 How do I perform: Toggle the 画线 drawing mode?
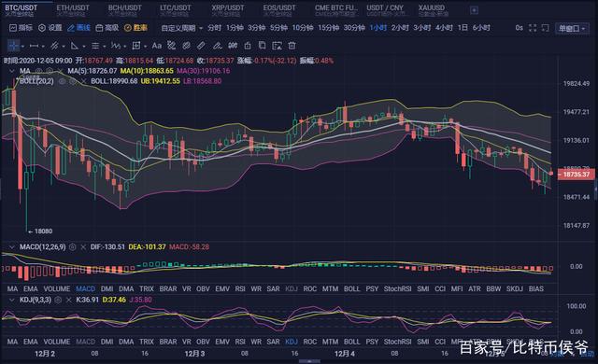[x=78, y=28]
